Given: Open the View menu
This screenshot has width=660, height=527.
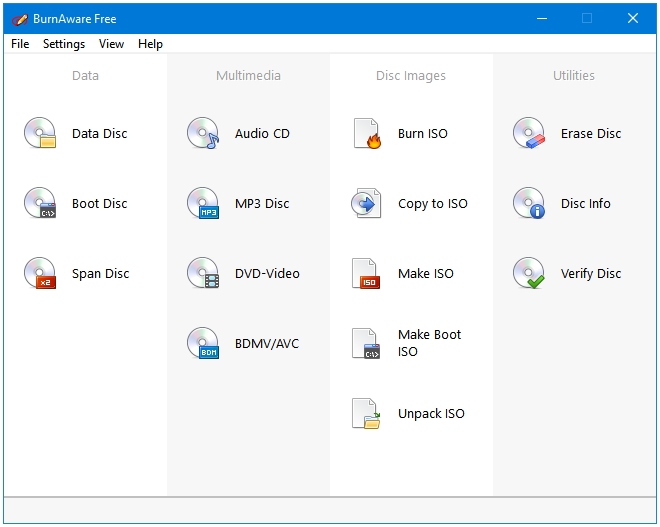Looking at the screenshot, I should tap(112, 44).
